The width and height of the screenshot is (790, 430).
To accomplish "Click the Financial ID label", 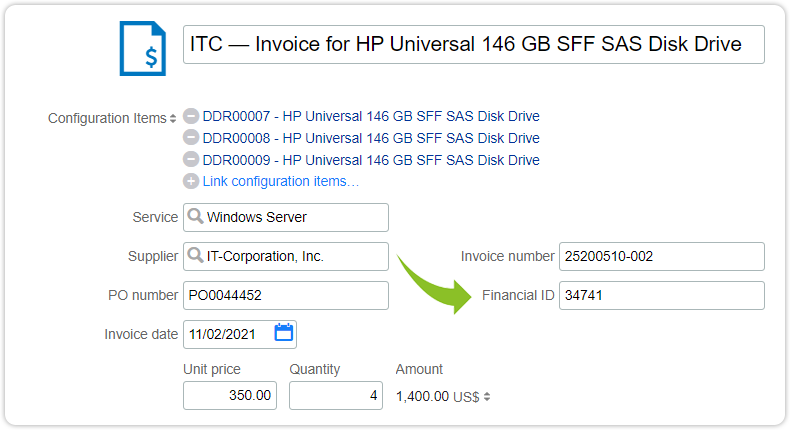I will (x=518, y=295).
